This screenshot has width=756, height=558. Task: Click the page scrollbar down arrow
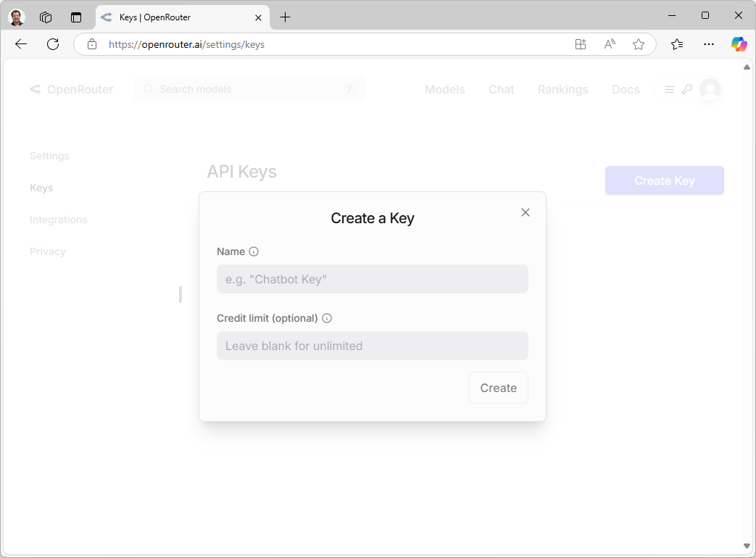tap(747, 546)
